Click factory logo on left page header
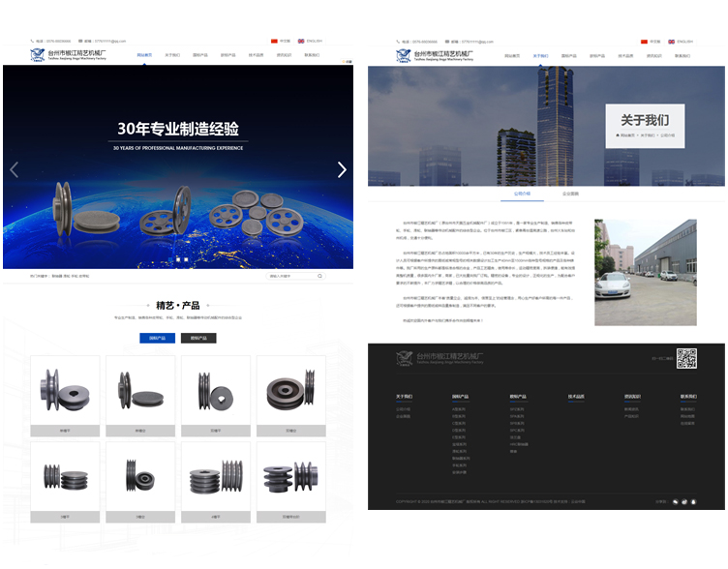This screenshot has height=569, width=728. (x=68, y=55)
